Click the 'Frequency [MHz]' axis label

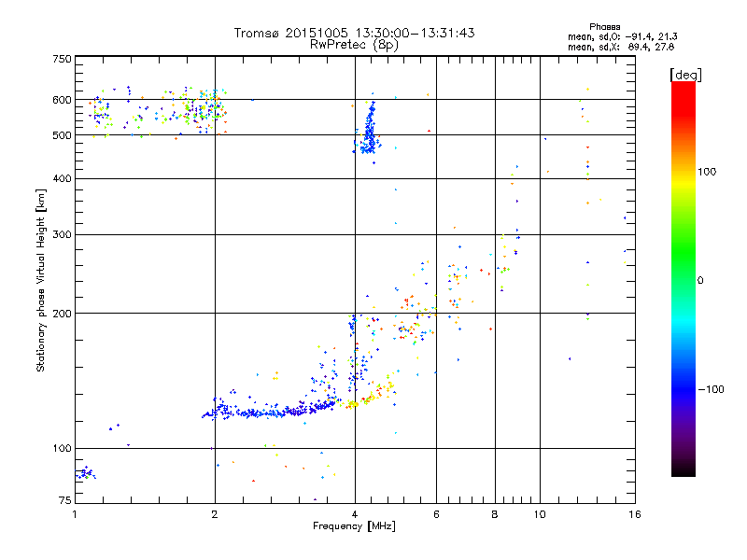point(354,526)
